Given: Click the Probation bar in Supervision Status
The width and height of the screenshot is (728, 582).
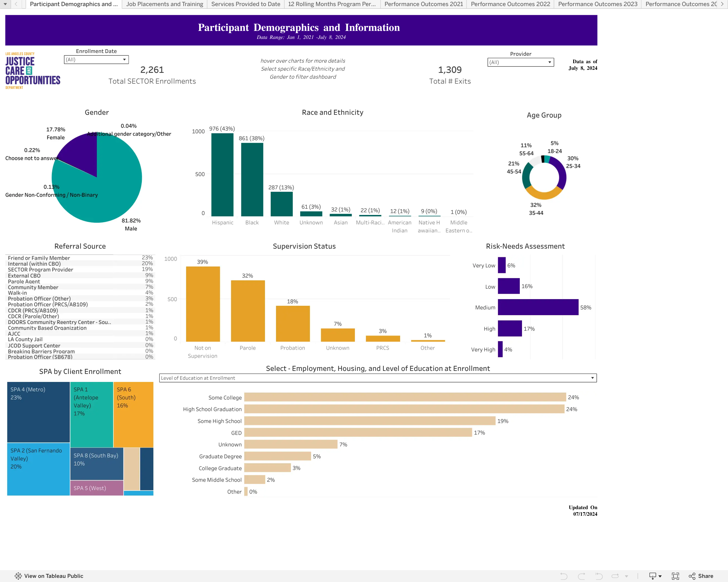Looking at the screenshot, I should (x=293, y=324).
